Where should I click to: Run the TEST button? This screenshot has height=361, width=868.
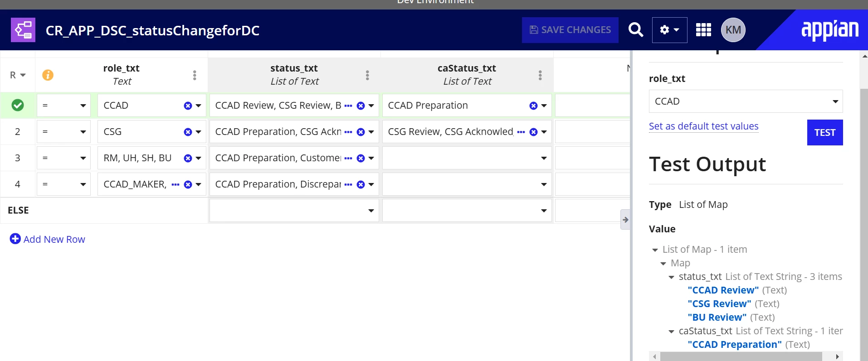click(x=824, y=132)
